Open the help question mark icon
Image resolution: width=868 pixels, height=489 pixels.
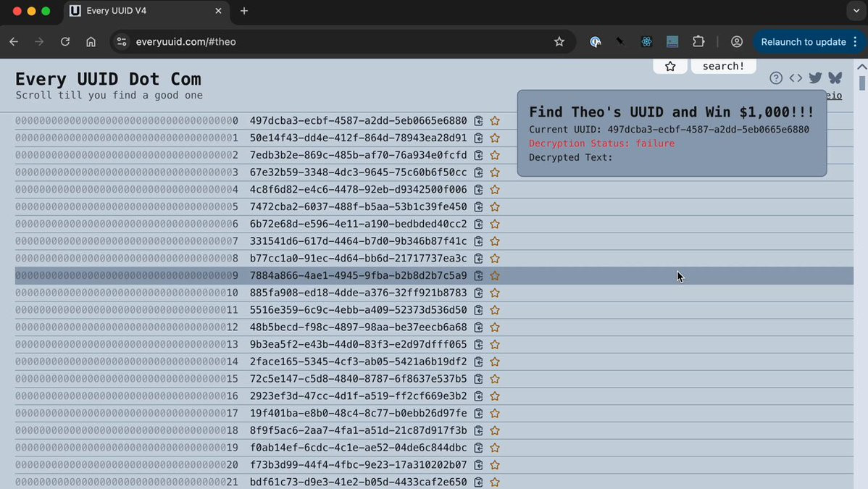click(775, 78)
